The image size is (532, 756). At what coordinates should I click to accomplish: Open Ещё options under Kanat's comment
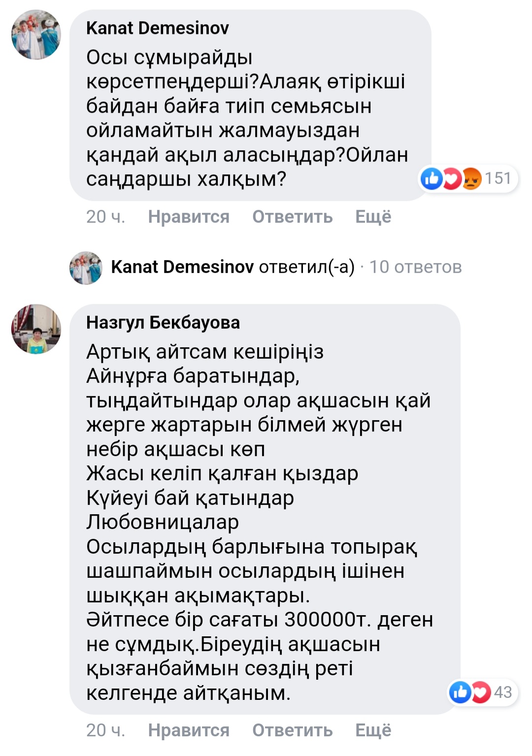pos(373,217)
